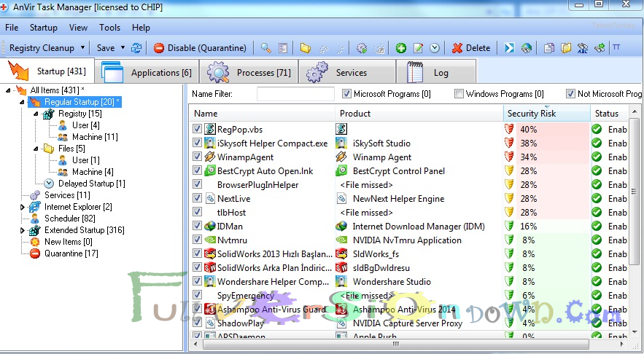The width and height of the screenshot is (644, 354).
Task: Click the Registry Cleanup button
Action: pos(42,48)
